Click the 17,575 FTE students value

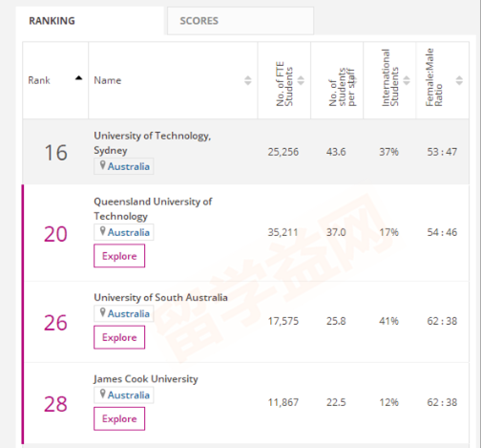tap(283, 321)
